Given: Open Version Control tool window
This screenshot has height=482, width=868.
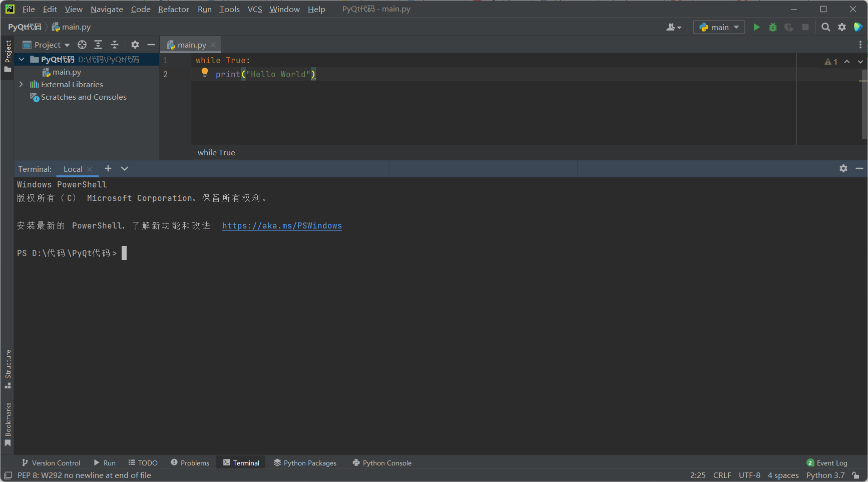Looking at the screenshot, I should (51, 463).
